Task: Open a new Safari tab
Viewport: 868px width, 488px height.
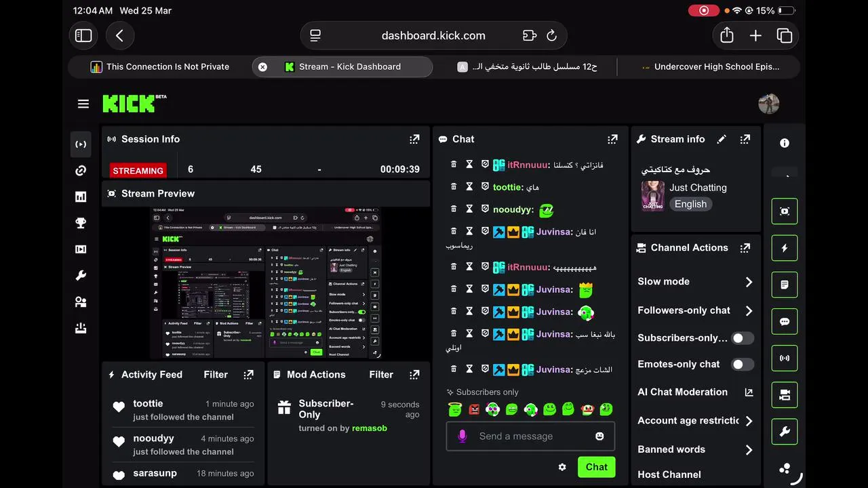Action: click(x=755, y=35)
